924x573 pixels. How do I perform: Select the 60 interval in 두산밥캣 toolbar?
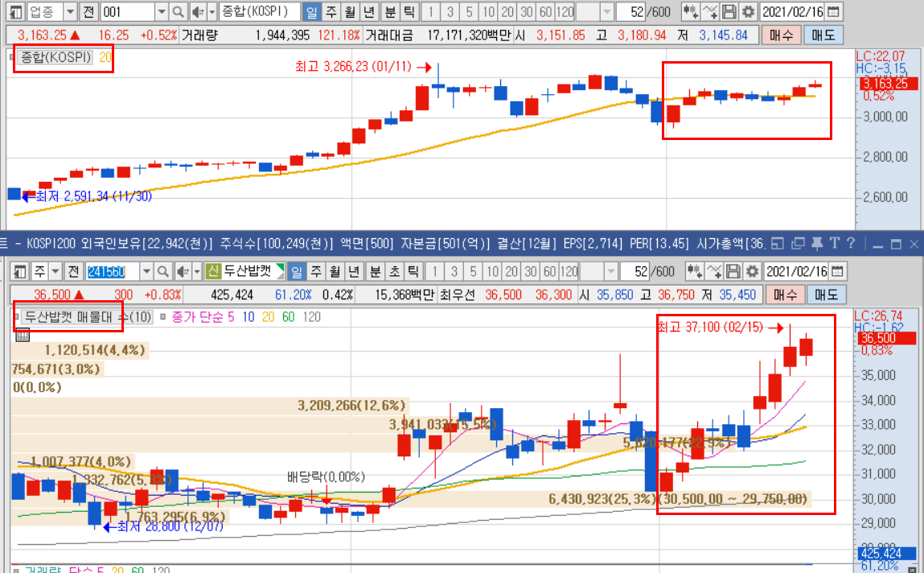click(x=549, y=271)
